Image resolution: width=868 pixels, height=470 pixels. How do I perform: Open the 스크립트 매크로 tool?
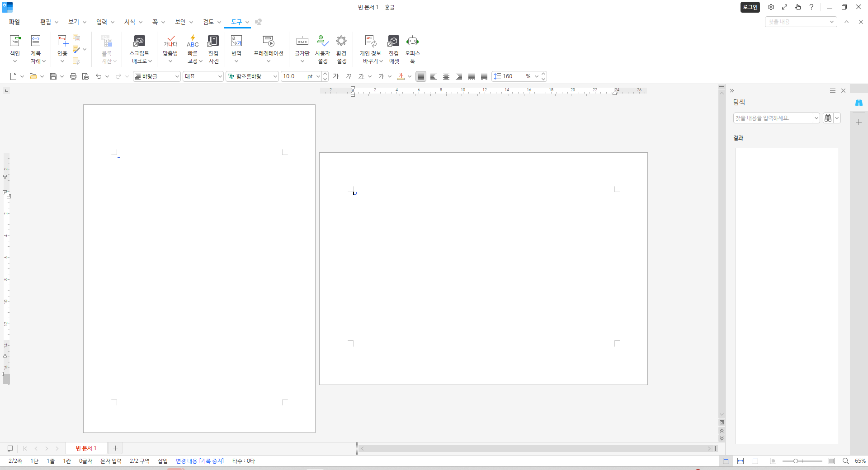click(140, 49)
